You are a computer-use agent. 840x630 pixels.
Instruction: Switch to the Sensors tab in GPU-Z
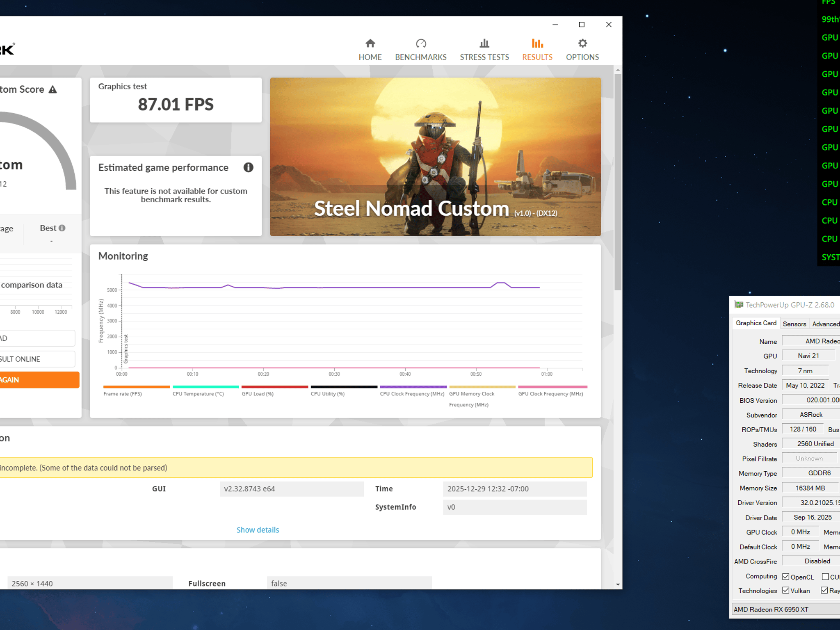pos(794,324)
